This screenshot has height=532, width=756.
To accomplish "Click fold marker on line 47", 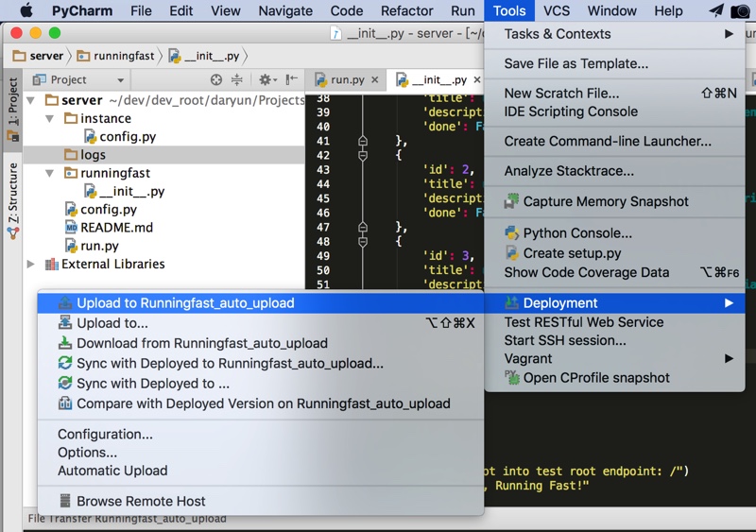I will pos(363,227).
